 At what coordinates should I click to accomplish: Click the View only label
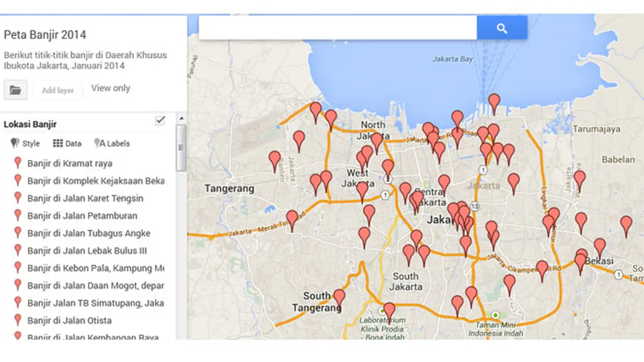[111, 88]
